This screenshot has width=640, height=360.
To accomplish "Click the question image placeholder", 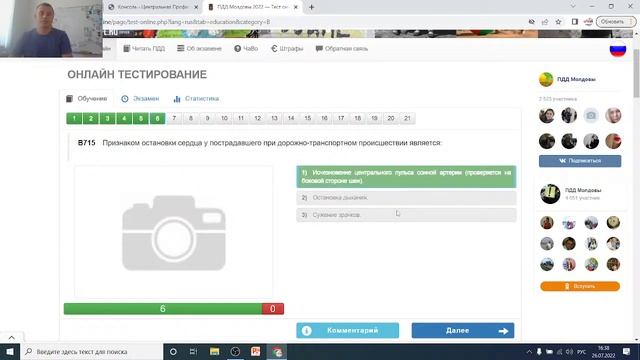I will (x=174, y=231).
